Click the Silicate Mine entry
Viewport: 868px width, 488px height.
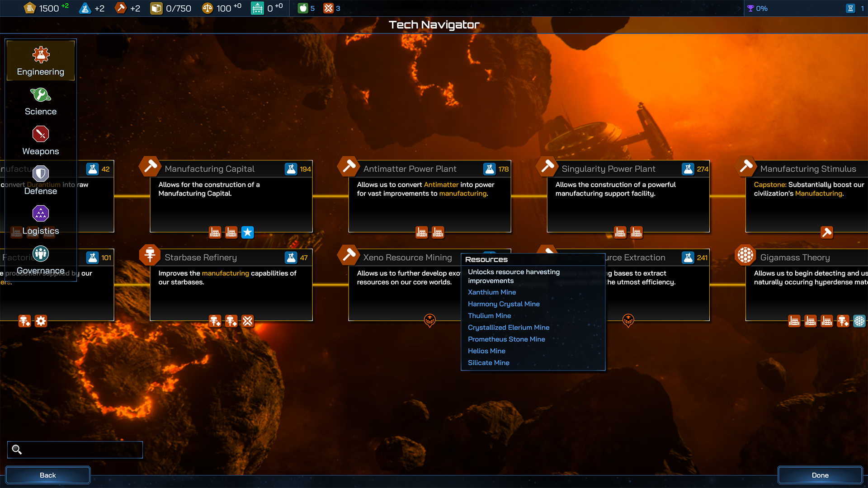(x=488, y=363)
